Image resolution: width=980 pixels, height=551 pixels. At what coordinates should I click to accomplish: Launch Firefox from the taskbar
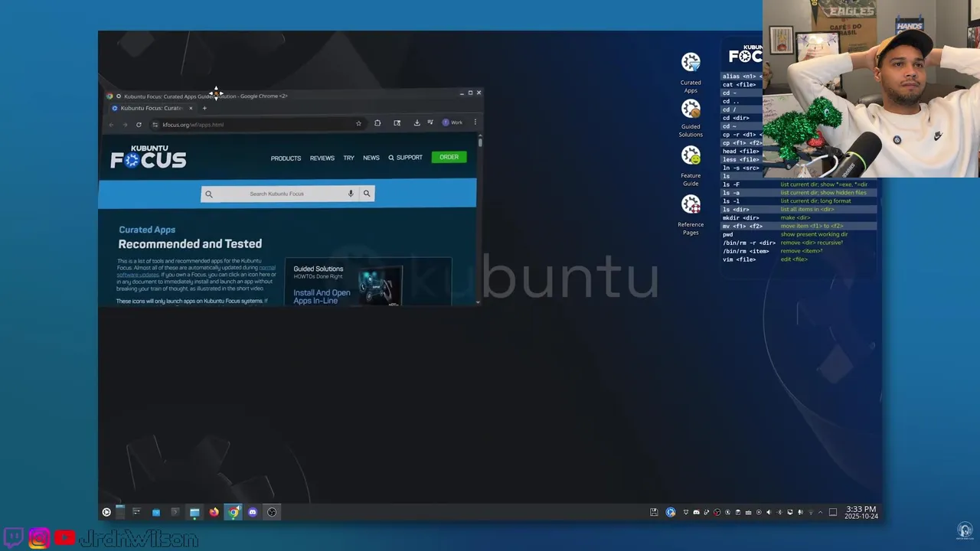point(214,512)
